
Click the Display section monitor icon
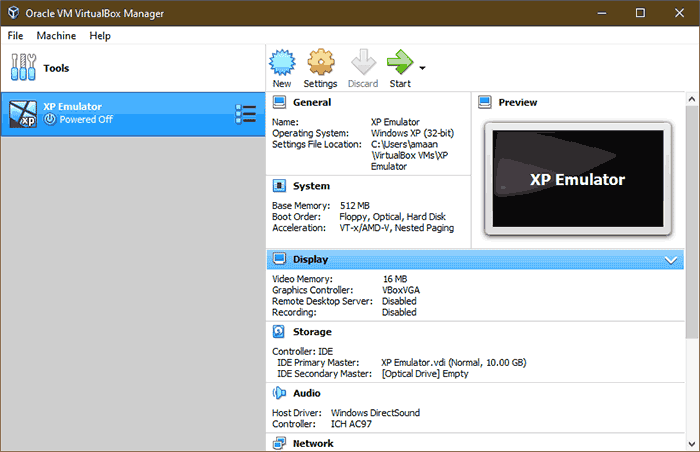[279, 259]
